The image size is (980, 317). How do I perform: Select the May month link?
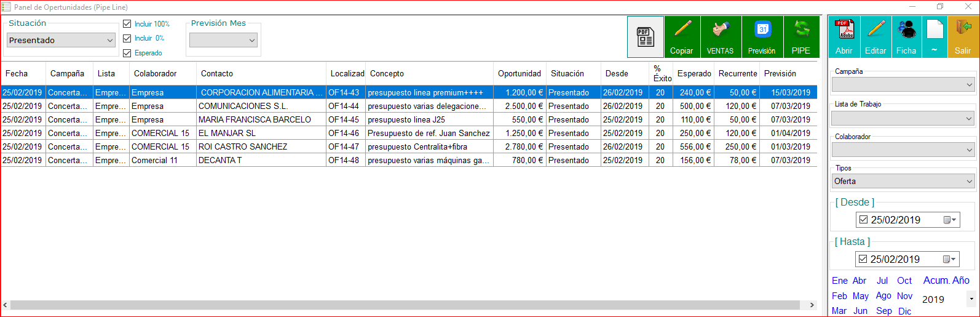[x=861, y=296]
